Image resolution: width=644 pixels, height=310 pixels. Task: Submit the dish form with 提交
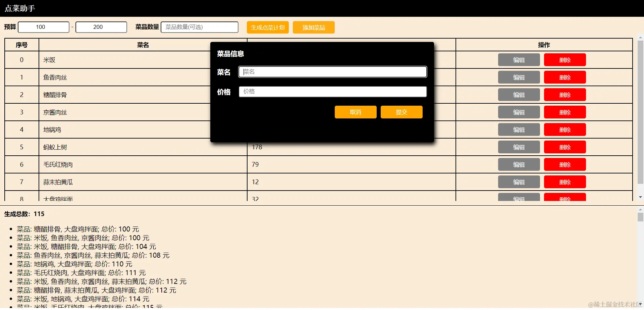tap(401, 112)
